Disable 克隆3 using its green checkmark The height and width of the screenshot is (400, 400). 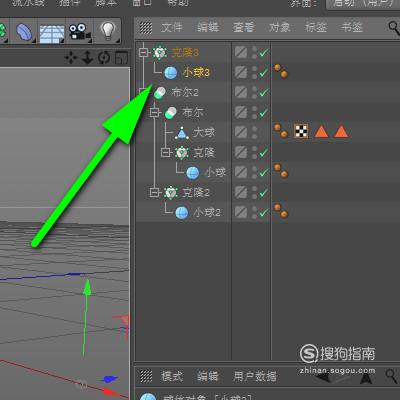point(264,52)
